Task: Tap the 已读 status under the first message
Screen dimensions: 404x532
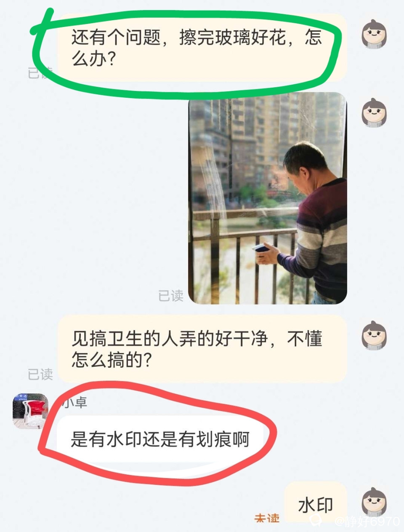Action: click(40, 73)
